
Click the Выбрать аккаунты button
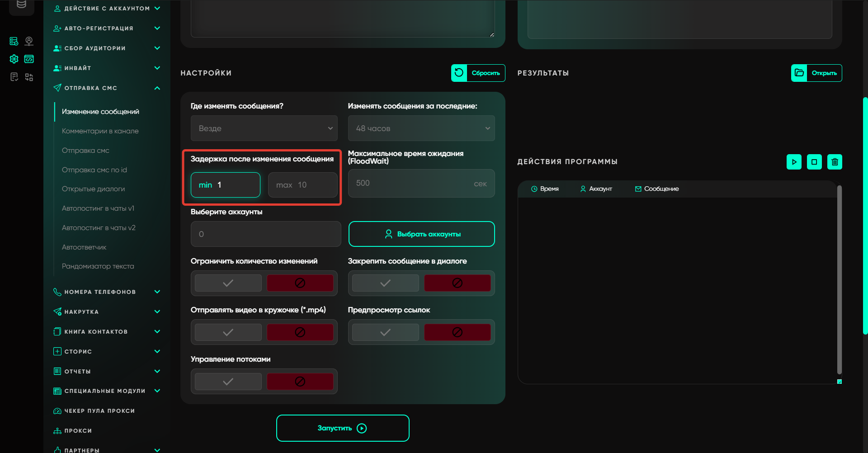point(421,234)
